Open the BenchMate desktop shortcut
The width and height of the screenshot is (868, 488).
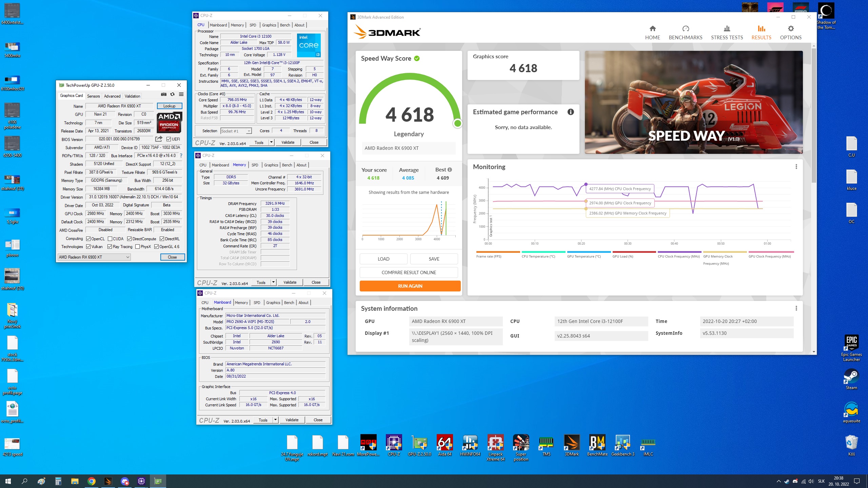[597, 446]
